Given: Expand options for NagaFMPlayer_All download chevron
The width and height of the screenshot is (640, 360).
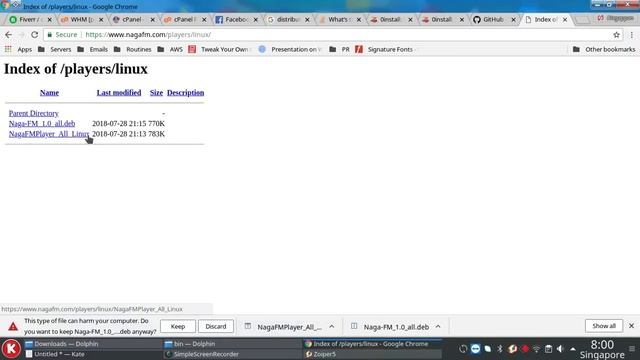Looking at the screenshot, I should pos(332,327).
